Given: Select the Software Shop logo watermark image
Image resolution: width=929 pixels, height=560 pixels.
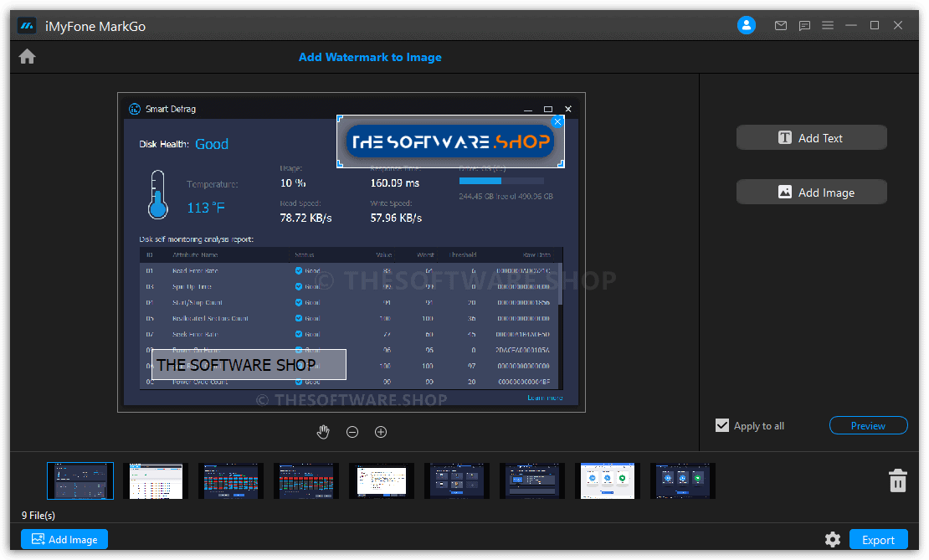Looking at the screenshot, I should [x=450, y=141].
